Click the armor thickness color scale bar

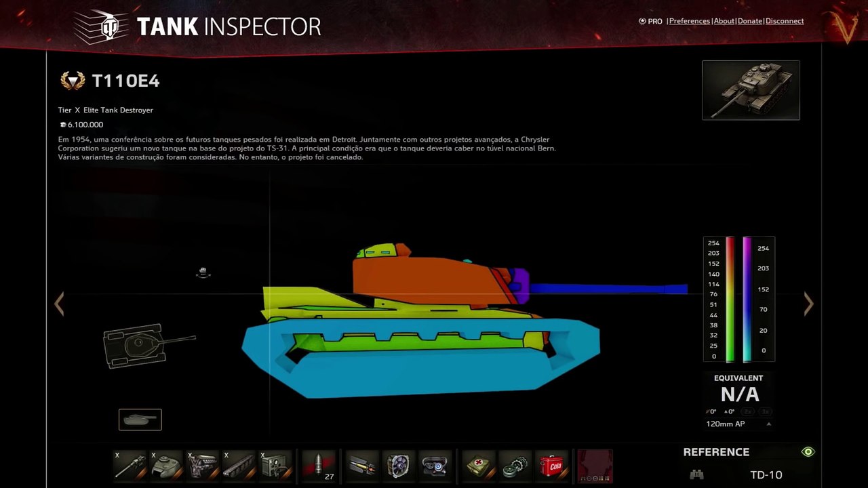[x=730, y=300]
